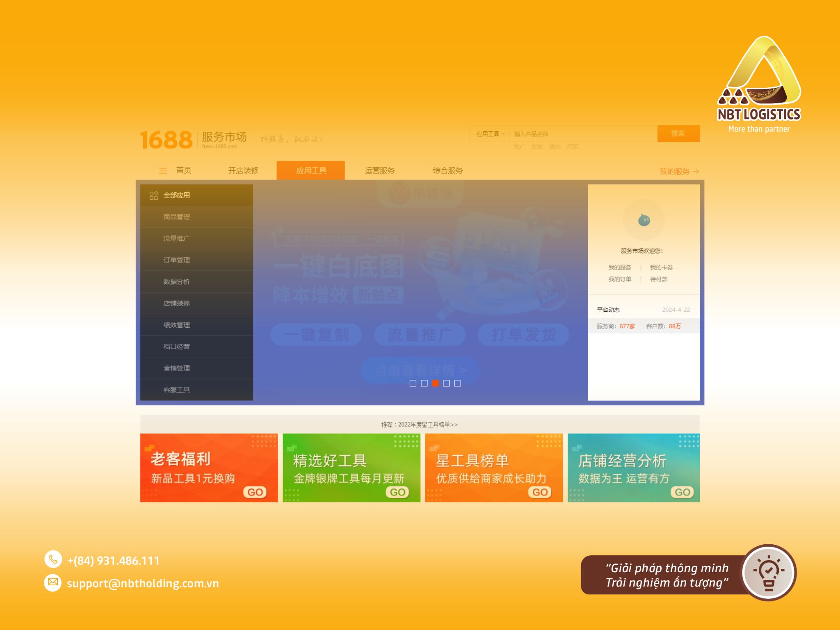840x630 pixels.
Task: Click the NBT Logistics logo
Action: (x=759, y=85)
